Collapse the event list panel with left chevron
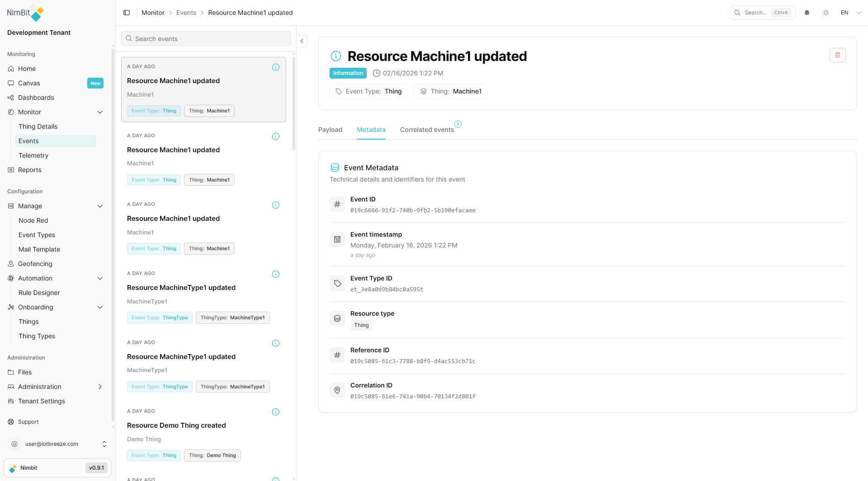The image size is (868, 481). pos(302,41)
